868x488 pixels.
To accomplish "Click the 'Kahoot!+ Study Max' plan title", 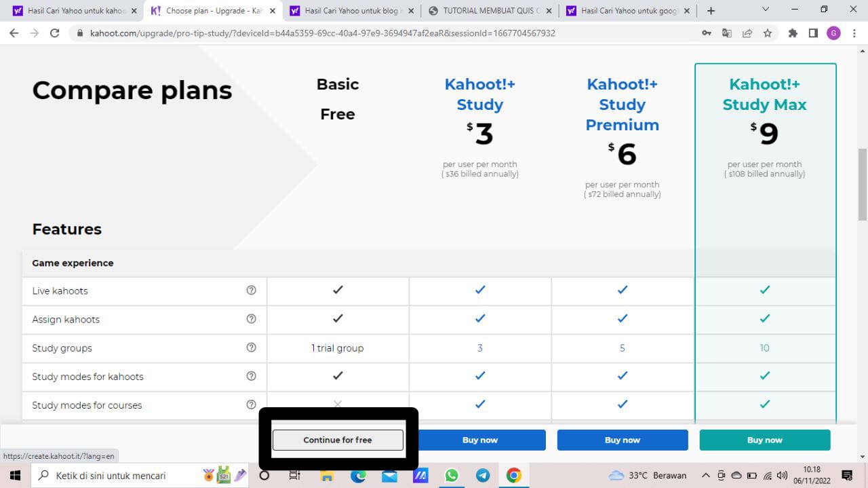I will [765, 94].
